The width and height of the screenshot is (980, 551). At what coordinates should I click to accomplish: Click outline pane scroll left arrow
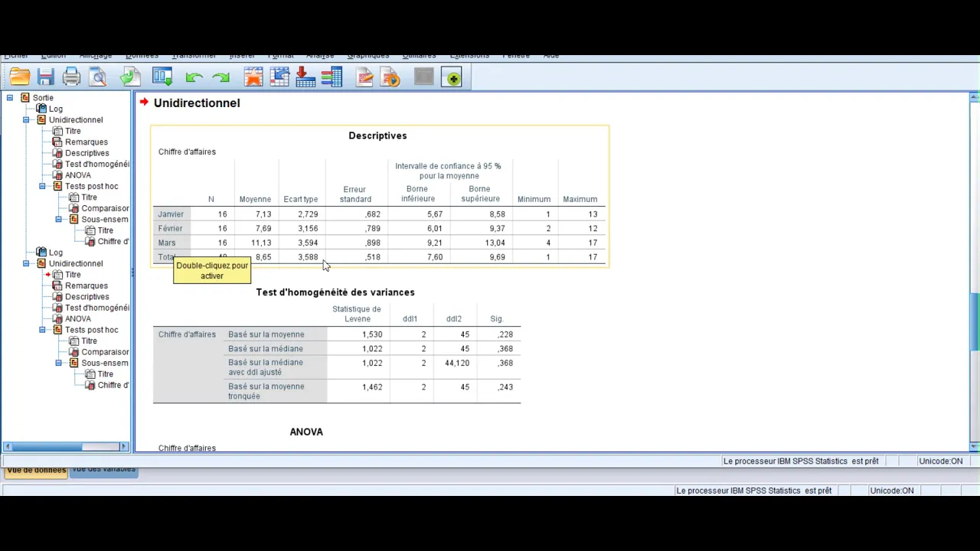8,446
